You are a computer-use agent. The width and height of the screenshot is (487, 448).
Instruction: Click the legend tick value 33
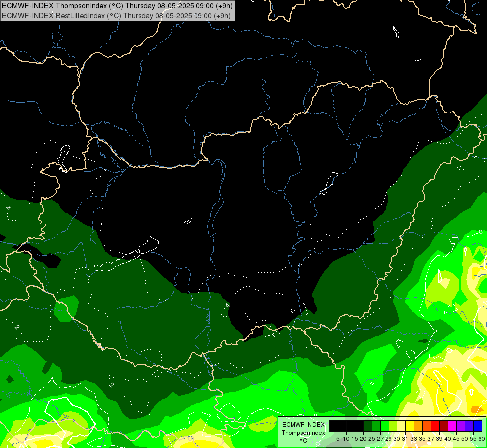pos(414,439)
